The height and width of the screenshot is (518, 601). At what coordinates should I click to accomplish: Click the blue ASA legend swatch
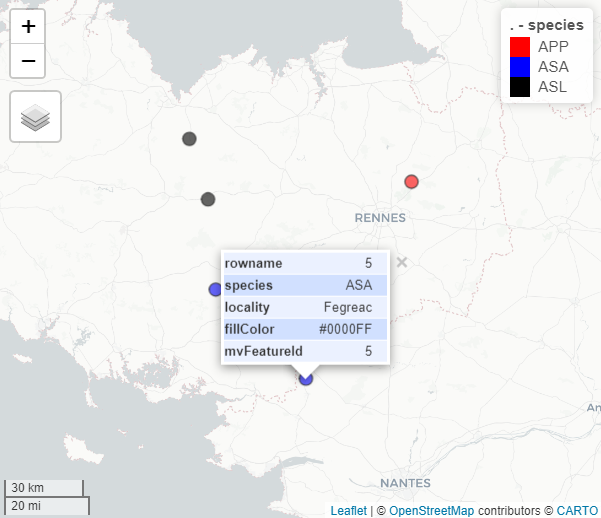tap(520, 67)
